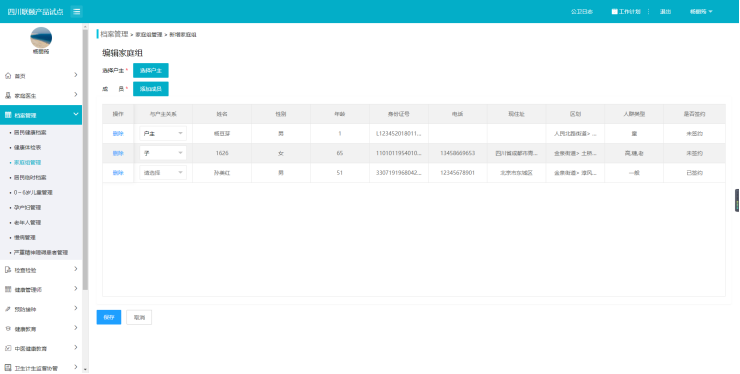Screen dimensions: 740x374
Task: Expand the 健康教育 menu chevron
Action: point(76,328)
